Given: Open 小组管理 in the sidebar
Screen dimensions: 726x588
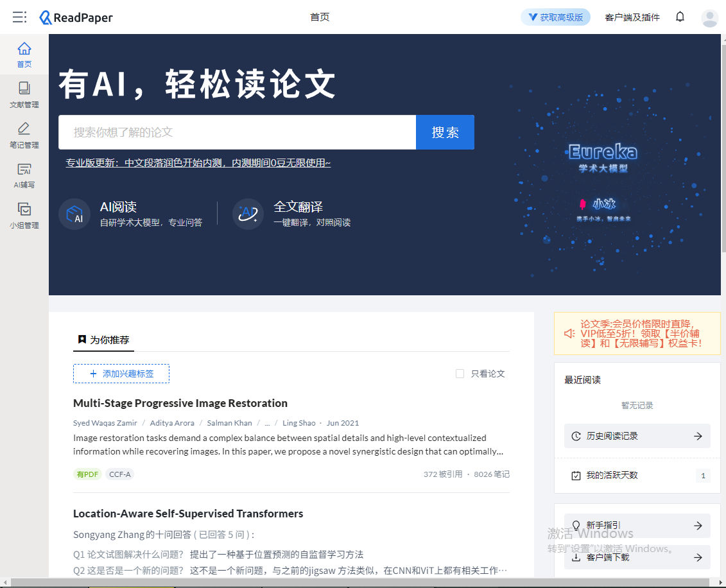Looking at the screenshot, I should 24,216.
